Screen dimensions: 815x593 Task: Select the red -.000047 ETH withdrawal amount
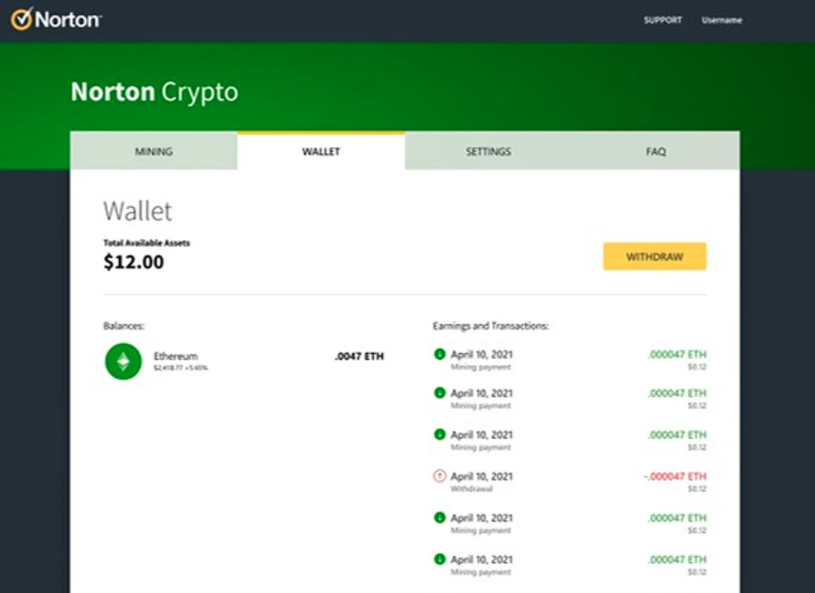point(675,476)
